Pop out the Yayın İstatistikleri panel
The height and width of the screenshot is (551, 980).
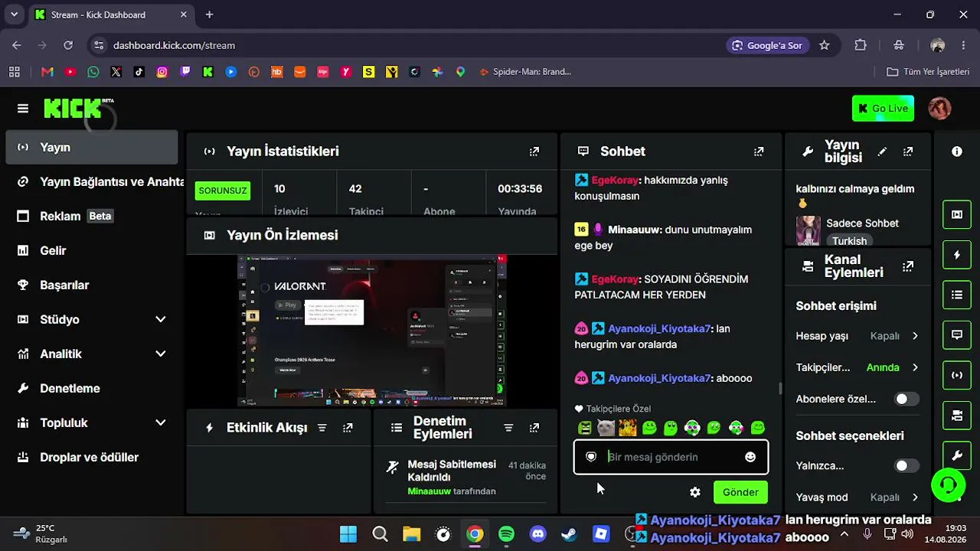pyautogui.click(x=534, y=152)
